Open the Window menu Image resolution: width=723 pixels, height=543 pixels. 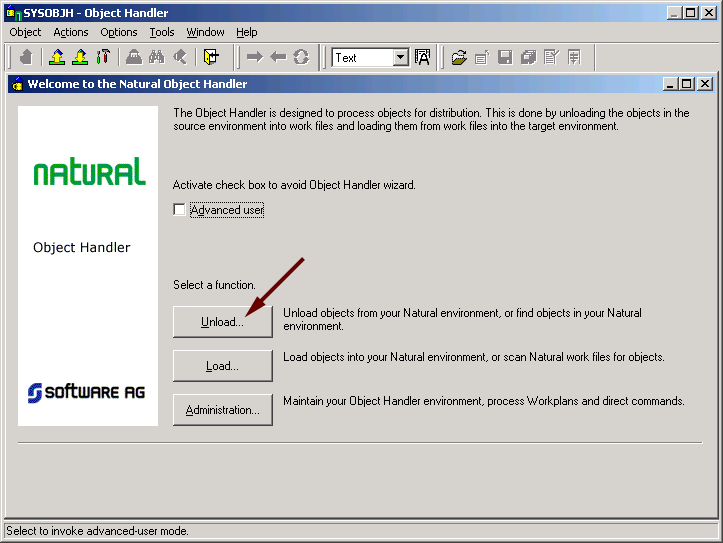(205, 32)
